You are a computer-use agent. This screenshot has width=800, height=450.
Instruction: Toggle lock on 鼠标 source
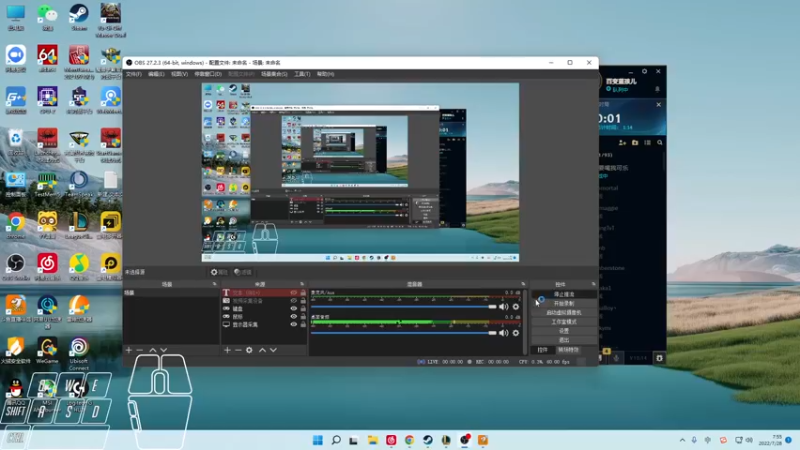click(x=303, y=316)
